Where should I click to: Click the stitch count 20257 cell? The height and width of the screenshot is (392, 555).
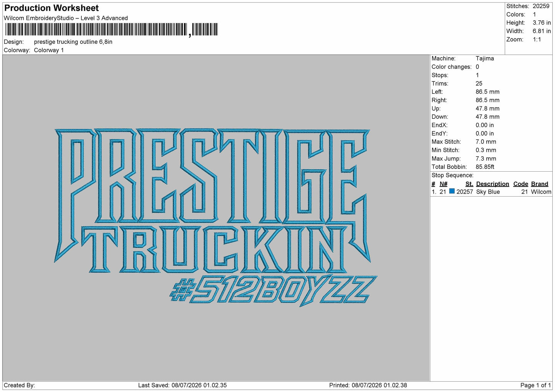click(465, 192)
